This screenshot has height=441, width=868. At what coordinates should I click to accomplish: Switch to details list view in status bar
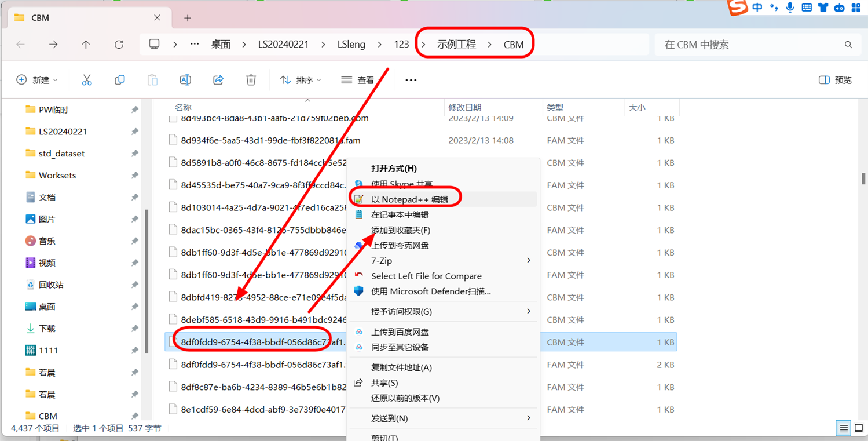(844, 428)
